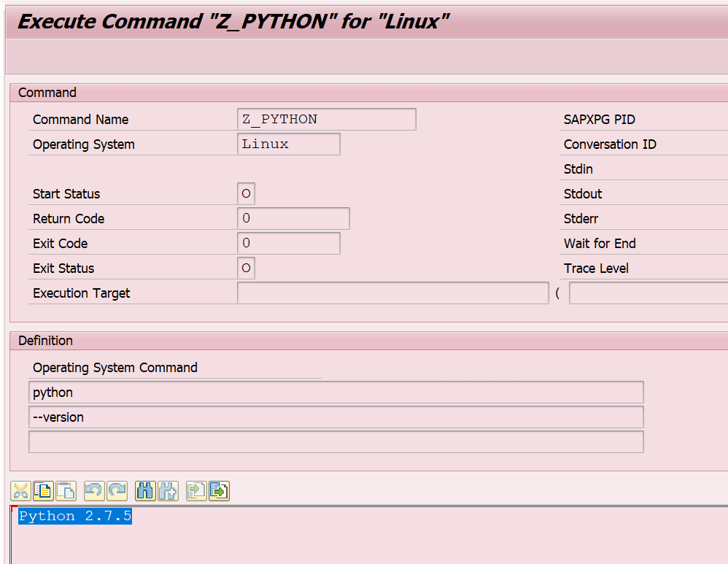Click the Exit Status field
The image size is (728, 564).
click(x=246, y=268)
